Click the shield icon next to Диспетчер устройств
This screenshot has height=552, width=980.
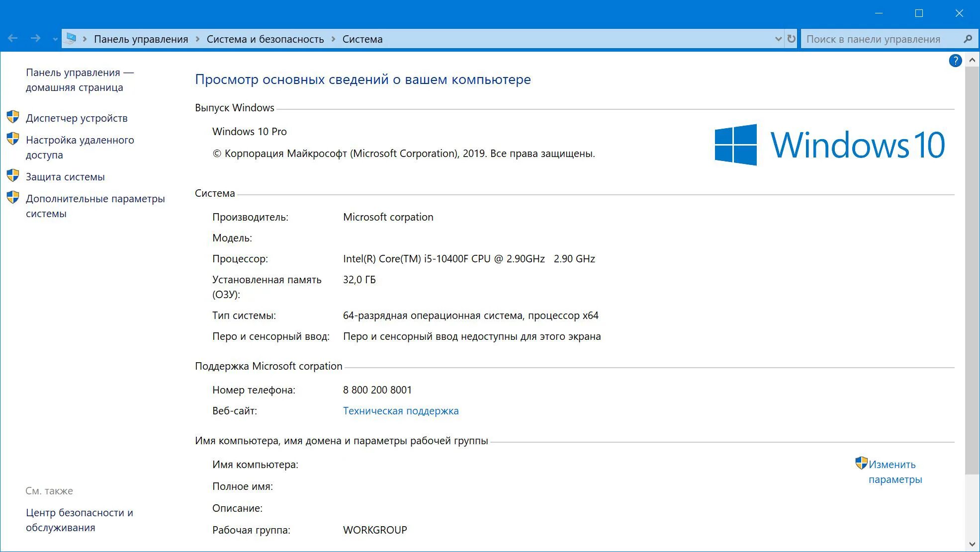point(13,117)
